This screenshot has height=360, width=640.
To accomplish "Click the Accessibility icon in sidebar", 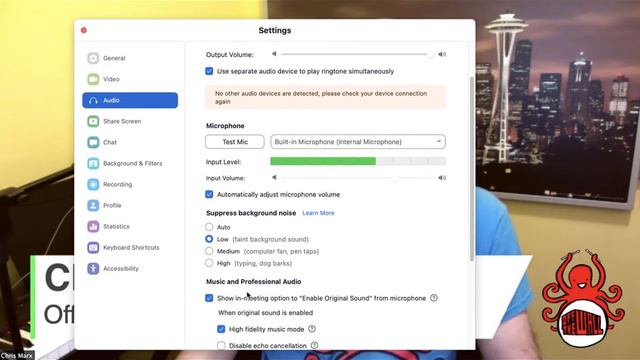I will pyautogui.click(x=93, y=269).
